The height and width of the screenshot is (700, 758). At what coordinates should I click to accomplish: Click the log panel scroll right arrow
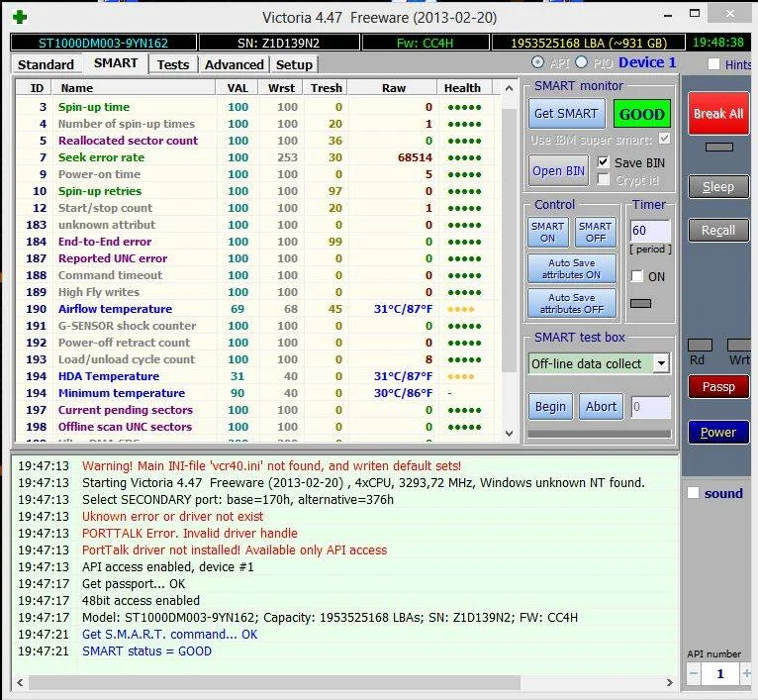pyautogui.click(x=670, y=682)
